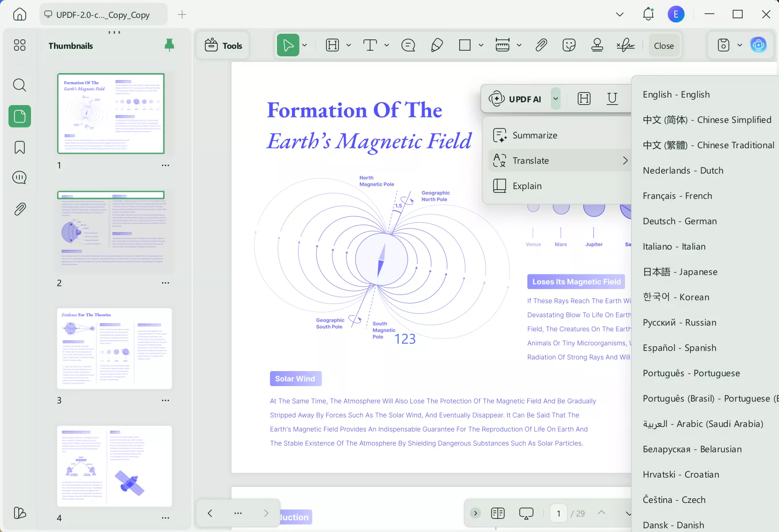
Task: Select the attachment paperclip tool in toolbar
Action: [541, 45]
